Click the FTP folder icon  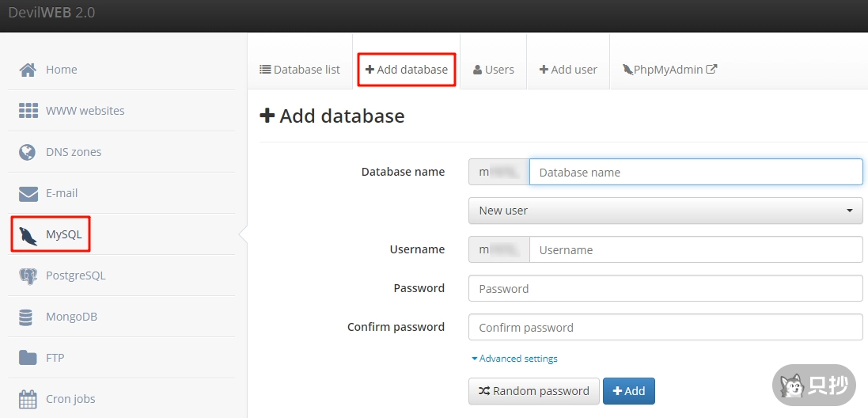(x=28, y=358)
